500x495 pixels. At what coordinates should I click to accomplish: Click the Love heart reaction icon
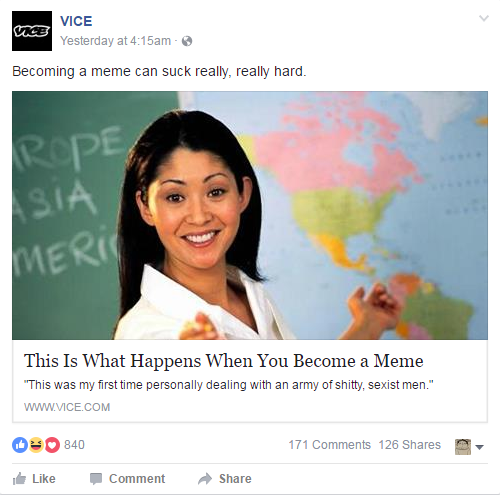point(52,445)
